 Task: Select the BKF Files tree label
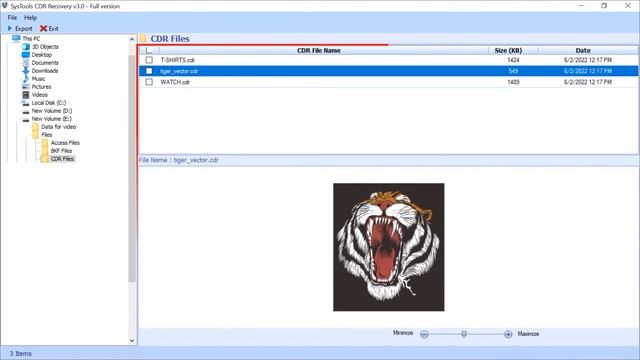61,151
